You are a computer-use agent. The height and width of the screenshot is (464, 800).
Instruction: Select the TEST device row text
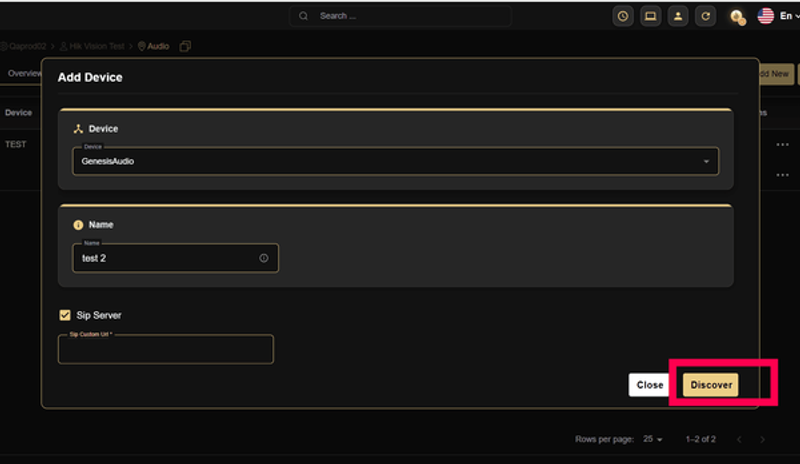click(x=15, y=144)
